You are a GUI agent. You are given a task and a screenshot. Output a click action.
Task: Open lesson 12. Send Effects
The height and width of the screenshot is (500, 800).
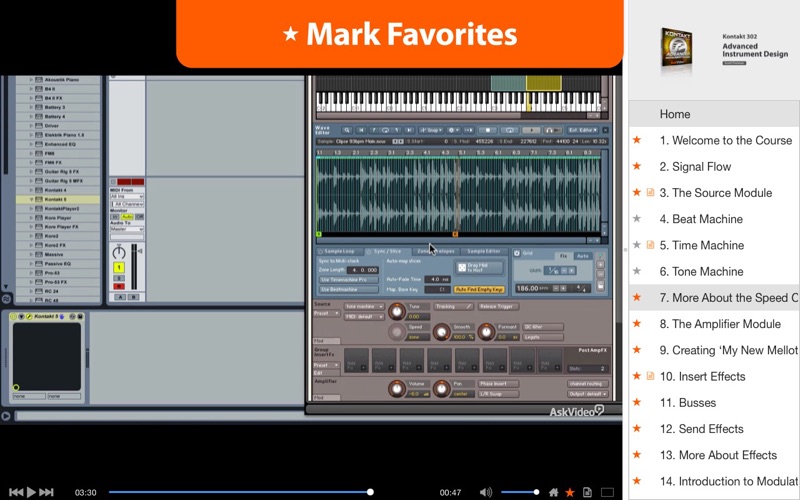click(714, 429)
